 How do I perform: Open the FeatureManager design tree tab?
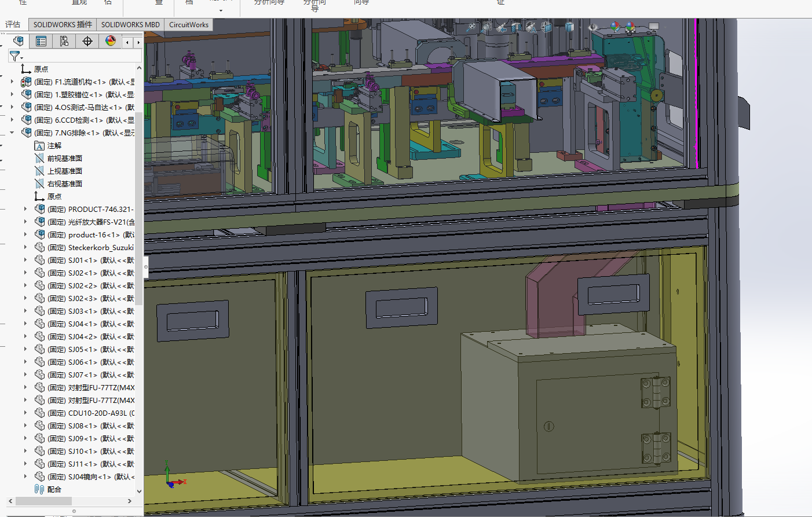(x=18, y=41)
